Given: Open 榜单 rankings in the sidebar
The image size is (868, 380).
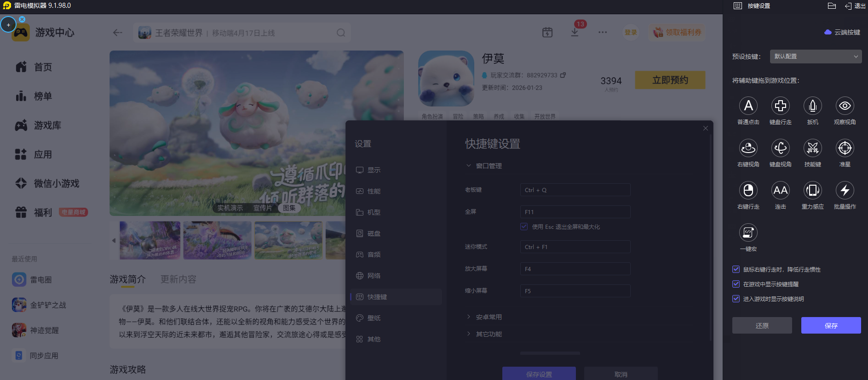Looking at the screenshot, I should (x=34, y=96).
